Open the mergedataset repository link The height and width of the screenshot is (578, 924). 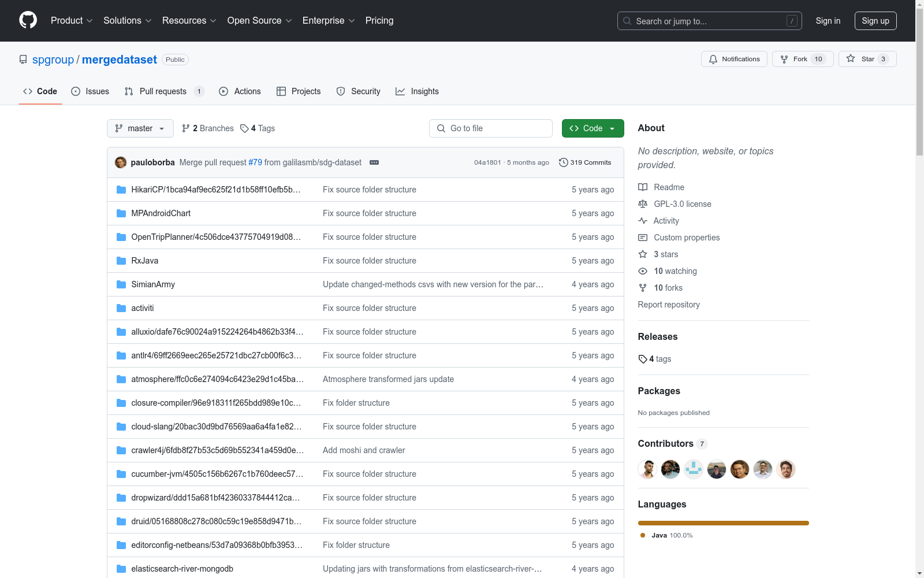pyautogui.click(x=120, y=60)
